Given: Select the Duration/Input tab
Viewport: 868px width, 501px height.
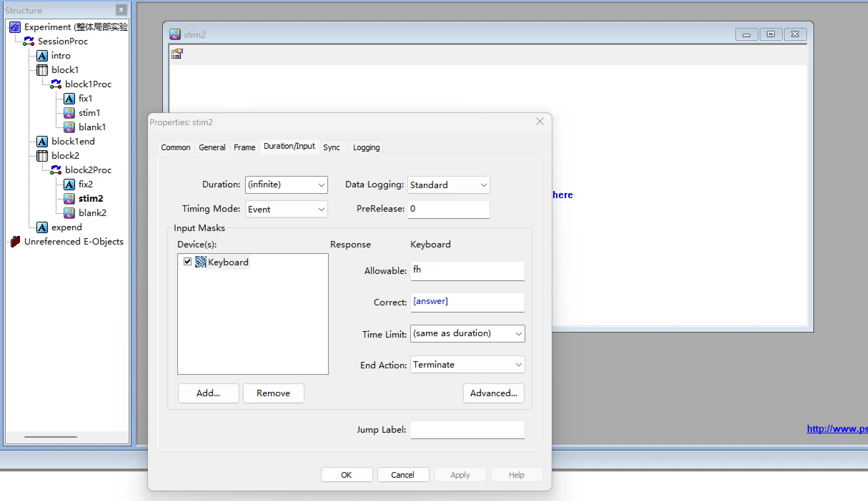Looking at the screenshot, I should point(289,146).
